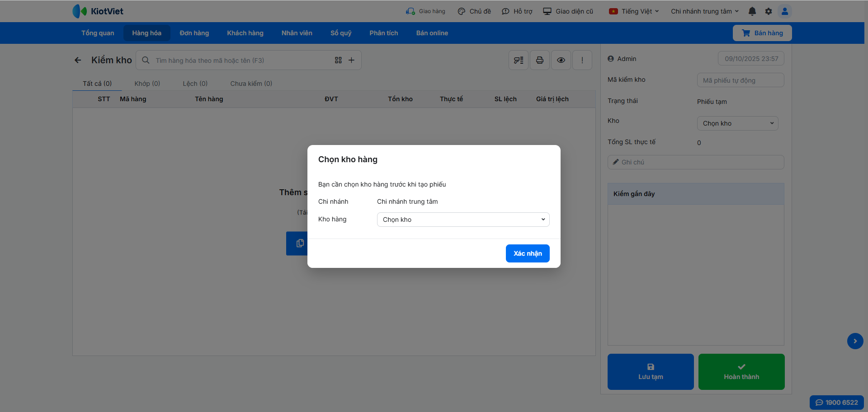Click the Admin user label
868x412 pixels.
622,59
